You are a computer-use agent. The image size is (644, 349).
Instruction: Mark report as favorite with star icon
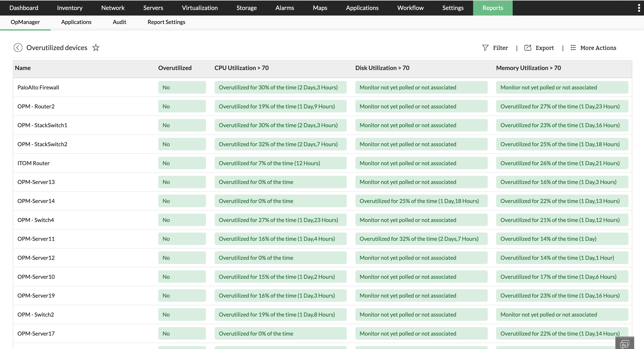tap(96, 47)
